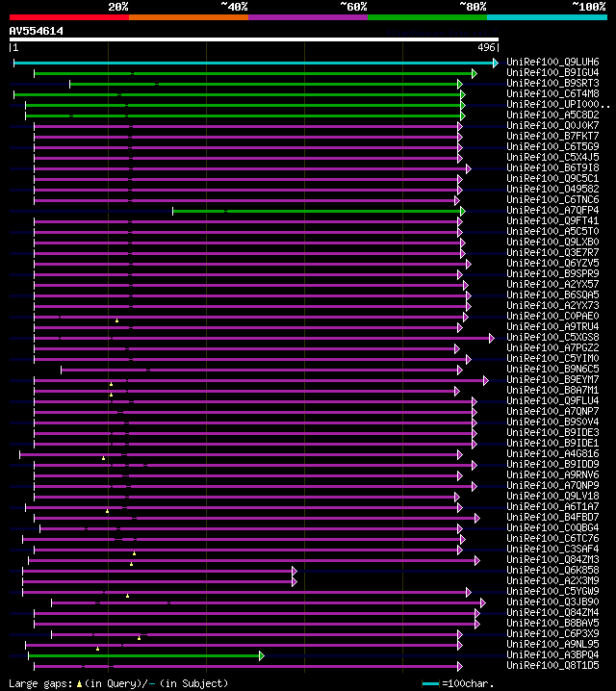The image size is (616, 691).
Task: Click the arrowhead ending the C5XGS8 bar
Action: coord(492,339)
